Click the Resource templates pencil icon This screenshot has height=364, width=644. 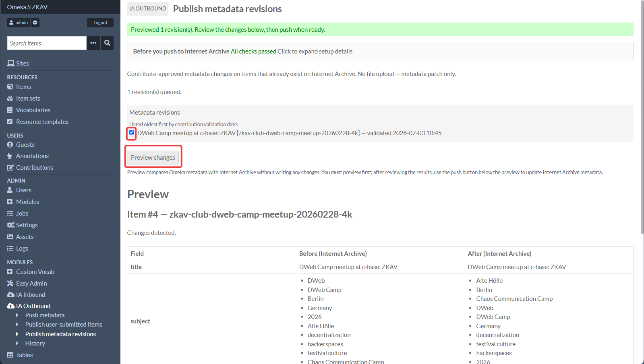pos(10,121)
